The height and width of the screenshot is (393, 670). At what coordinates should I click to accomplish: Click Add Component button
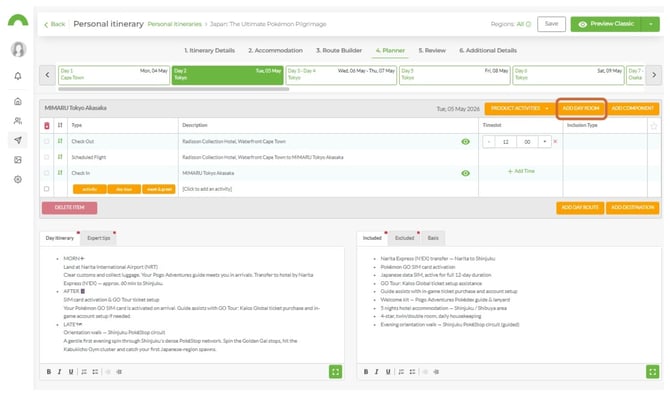tap(632, 109)
